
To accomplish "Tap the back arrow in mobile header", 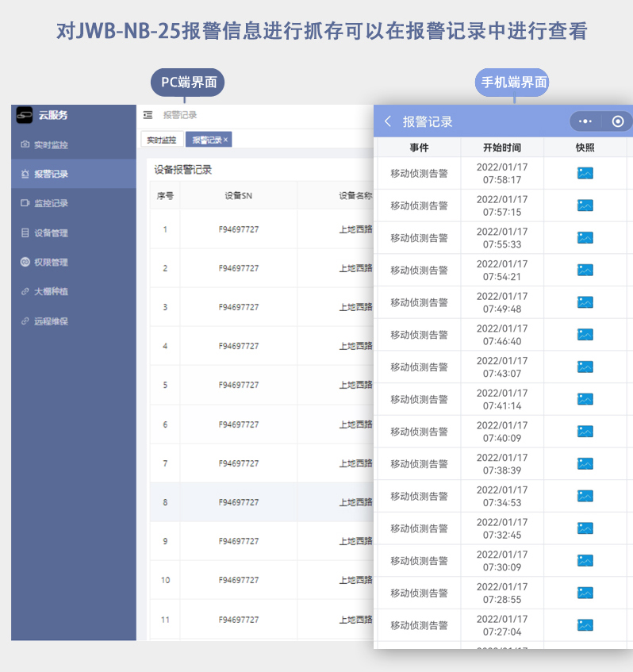I will tap(388, 121).
